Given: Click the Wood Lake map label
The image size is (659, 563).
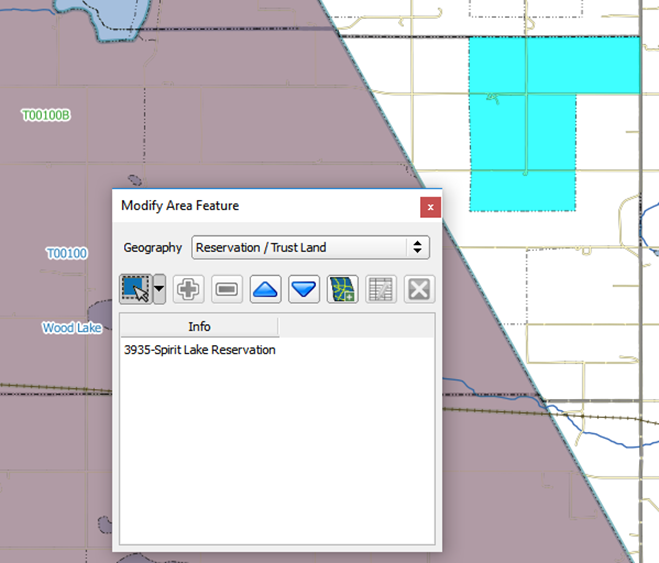Looking at the screenshot, I should (x=71, y=328).
